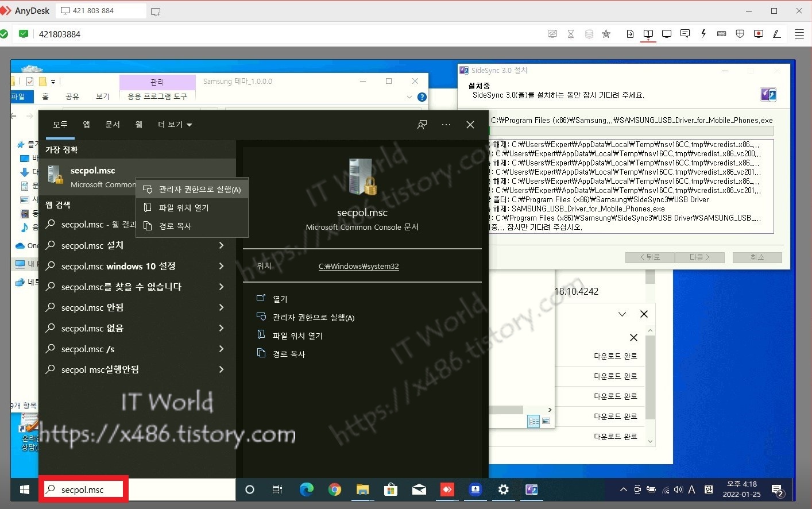Open the 공유 tab in File Explorer
Screen dimensions: 812x509
[72, 97]
